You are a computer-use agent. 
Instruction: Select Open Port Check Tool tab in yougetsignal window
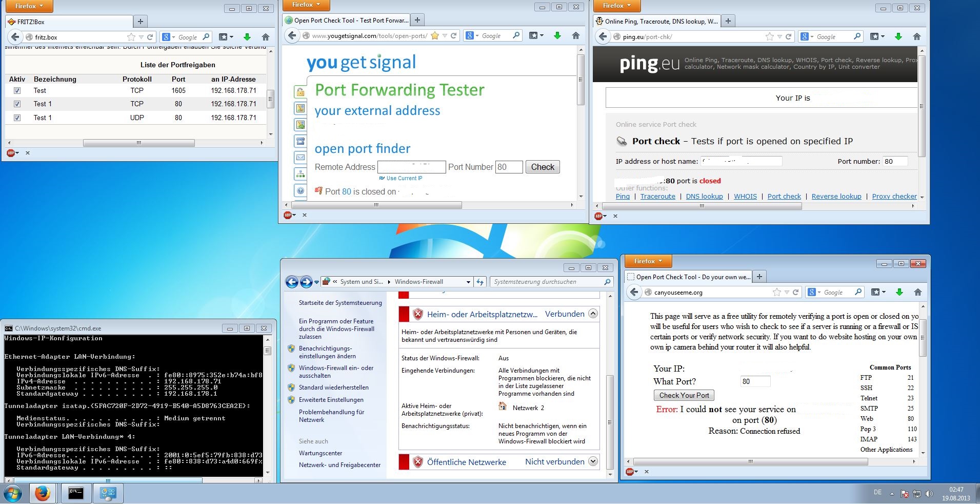point(346,21)
